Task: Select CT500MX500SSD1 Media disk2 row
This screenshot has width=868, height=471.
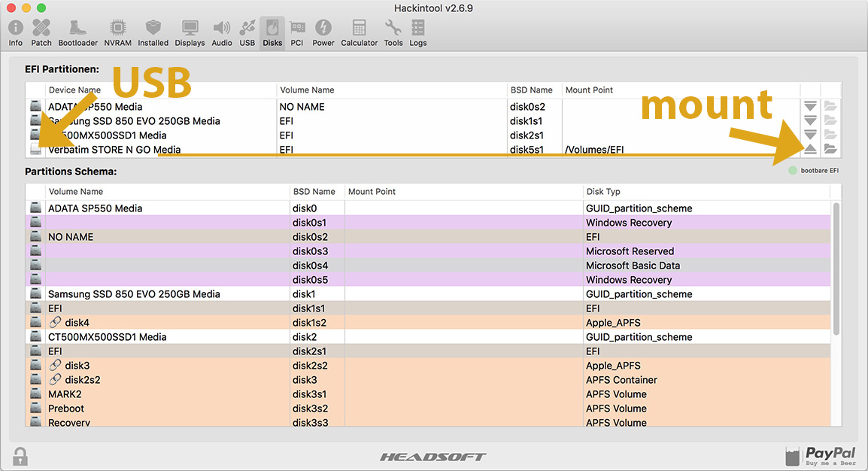Action: 428,336
